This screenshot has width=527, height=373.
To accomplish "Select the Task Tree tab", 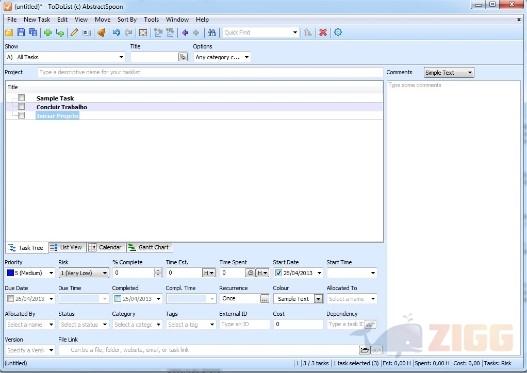I will coord(27,248).
